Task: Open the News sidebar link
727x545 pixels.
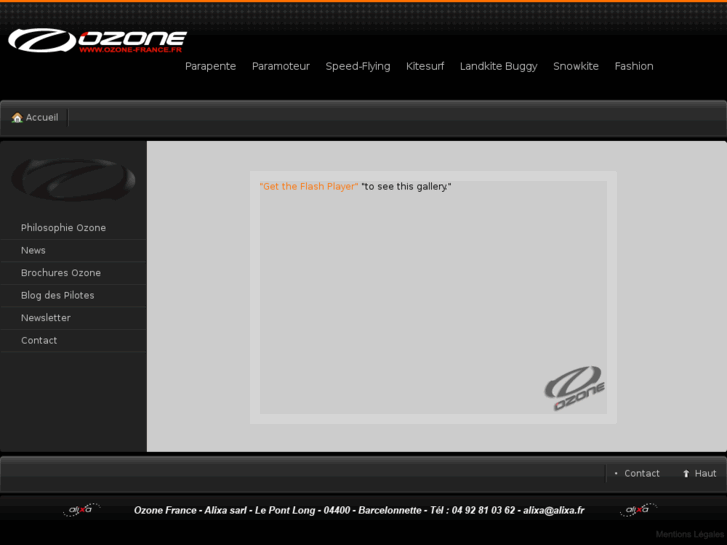Action: coord(33,250)
